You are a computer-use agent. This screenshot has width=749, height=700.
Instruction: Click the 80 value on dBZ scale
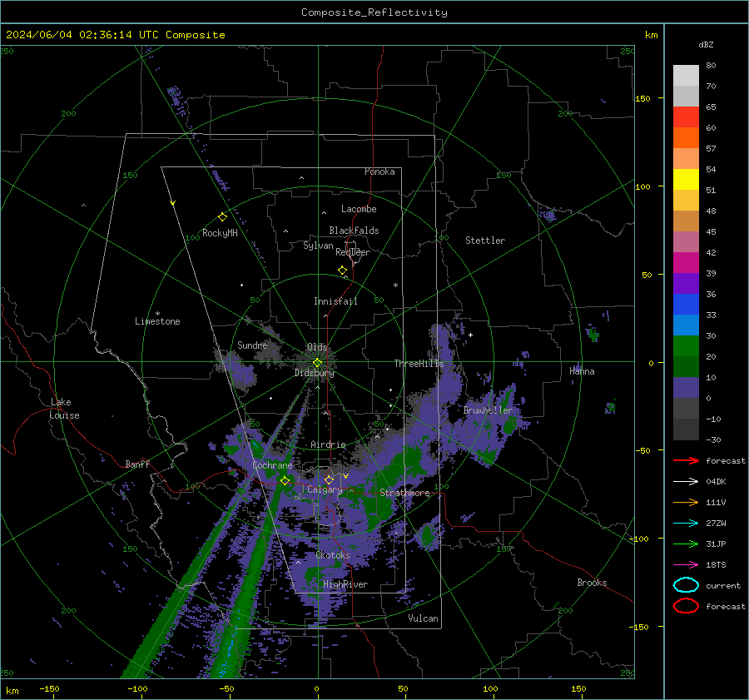(711, 66)
